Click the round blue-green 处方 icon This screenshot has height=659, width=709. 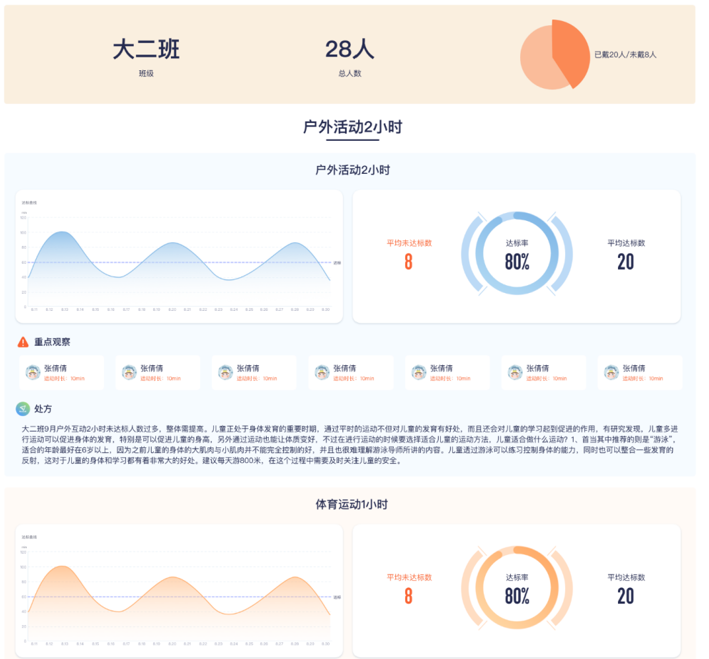pos(23,409)
